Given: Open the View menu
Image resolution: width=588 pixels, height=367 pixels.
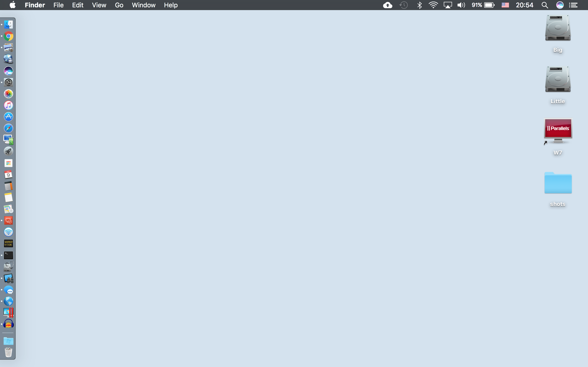Looking at the screenshot, I should click(99, 5).
